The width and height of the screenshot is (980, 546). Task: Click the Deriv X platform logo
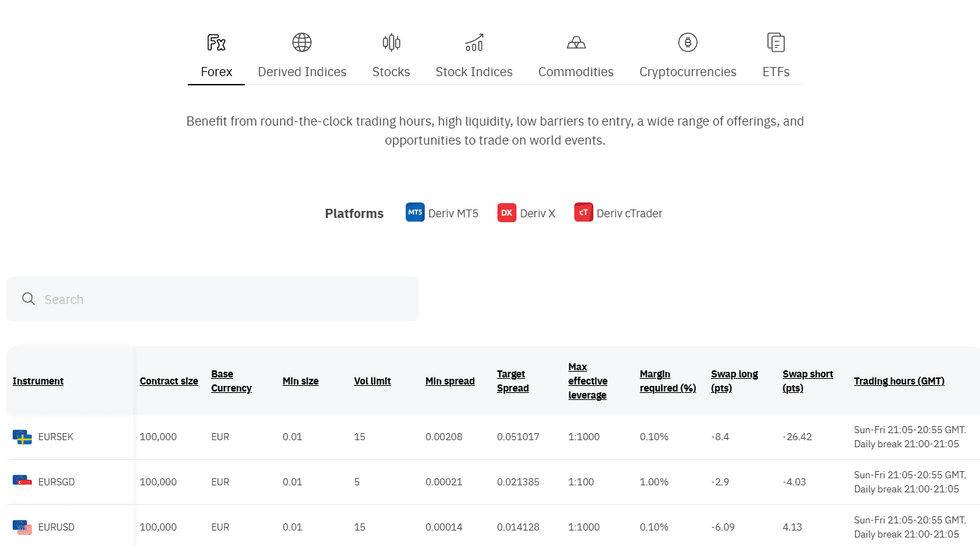[x=507, y=212]
